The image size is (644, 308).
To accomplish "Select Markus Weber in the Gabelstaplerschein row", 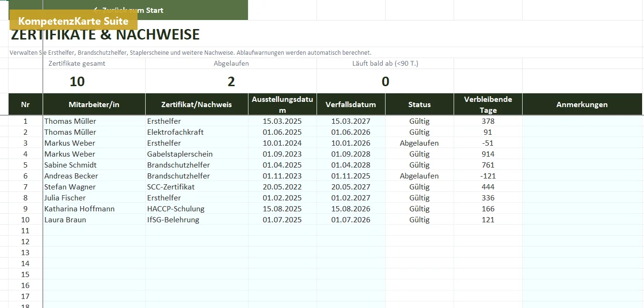I will [94, 154].
